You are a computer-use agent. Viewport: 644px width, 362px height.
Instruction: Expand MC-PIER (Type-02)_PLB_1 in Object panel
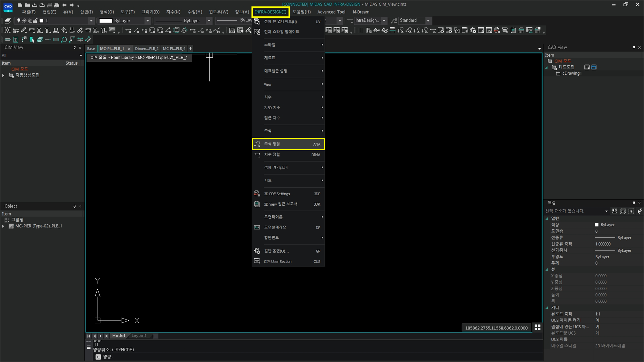[3, 226]
